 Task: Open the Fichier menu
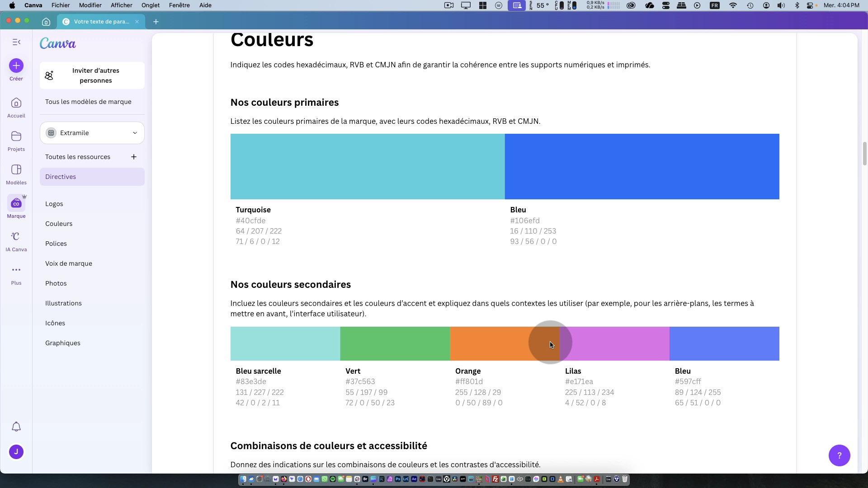coord(61,5)
